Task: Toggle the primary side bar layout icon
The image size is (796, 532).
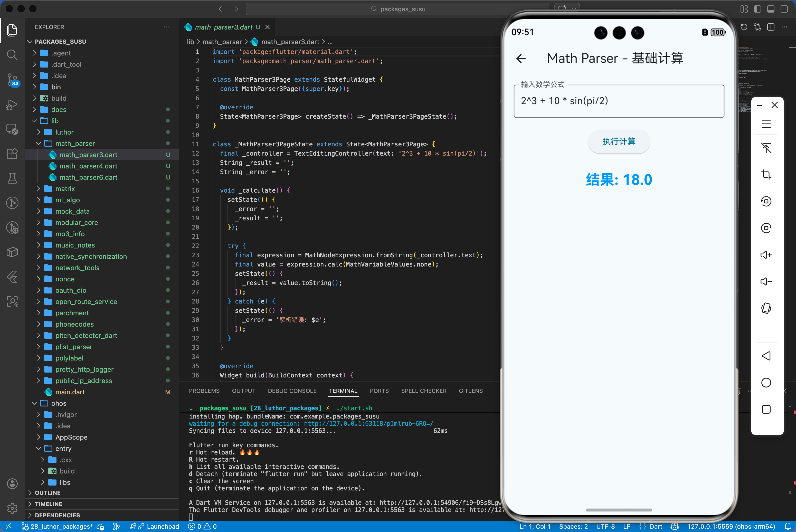Action: pyautogui.click(x=757, y=9)
